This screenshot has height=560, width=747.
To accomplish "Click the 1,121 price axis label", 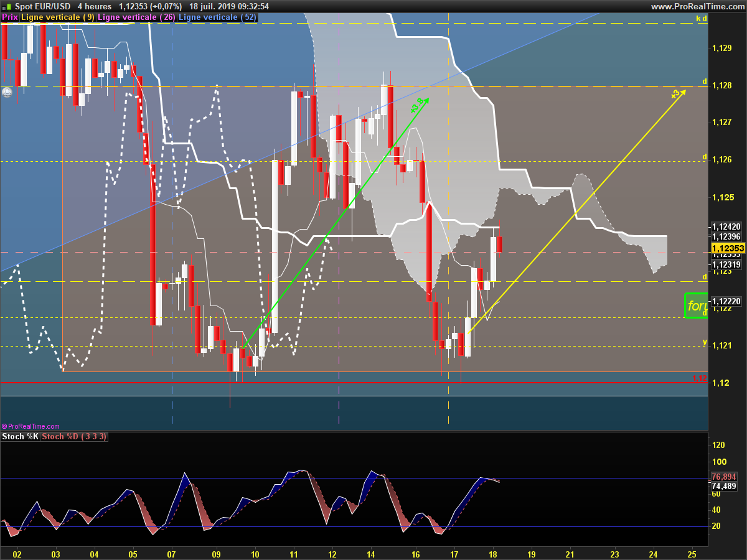I will click(x=721, y=345).
